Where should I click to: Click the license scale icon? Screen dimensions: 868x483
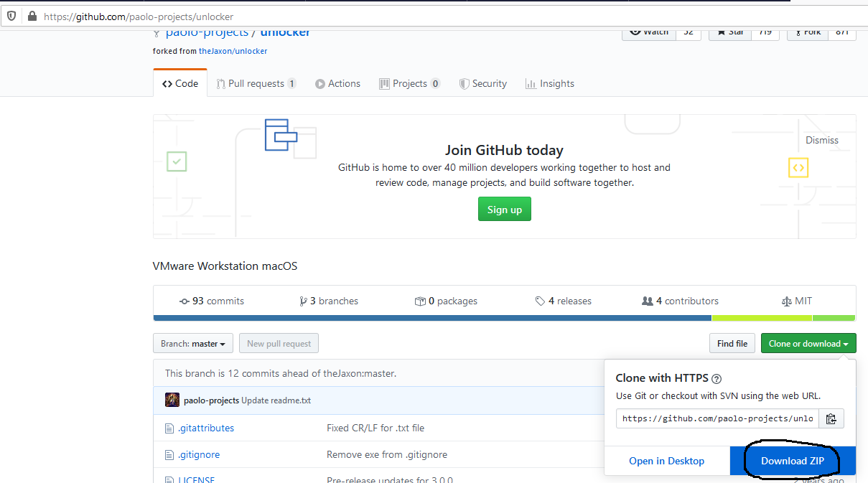tap(786, 301)
